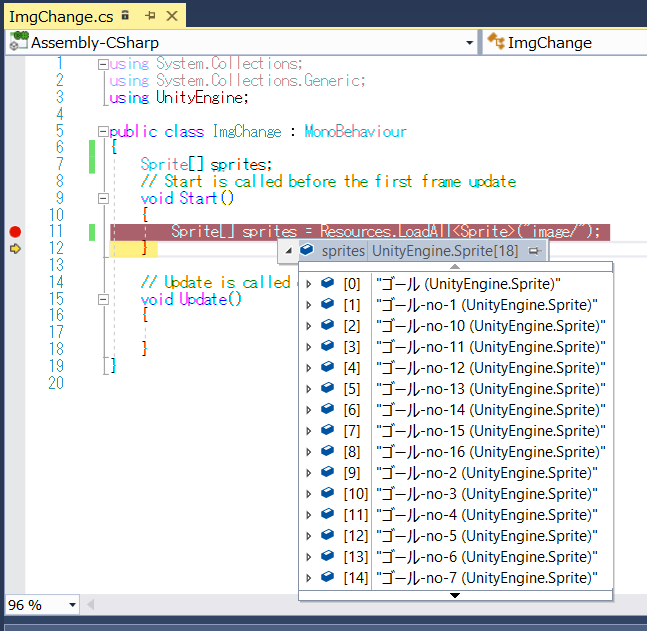647x631 pixels.
Task: Click the sprites name in datatip header
Action: pyautogui.click(x=343, y=251)
